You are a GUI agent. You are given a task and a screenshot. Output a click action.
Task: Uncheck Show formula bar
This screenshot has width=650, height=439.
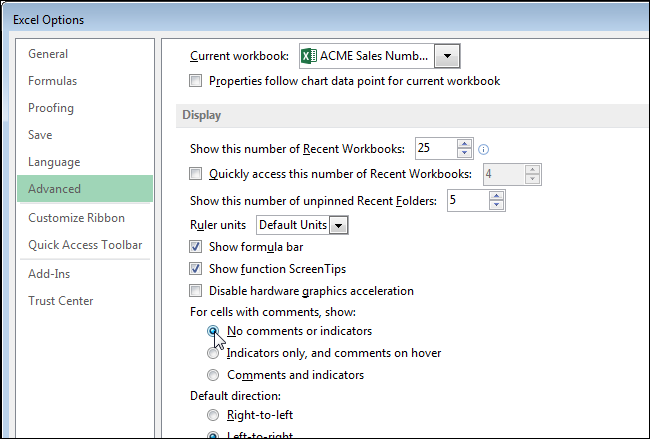[x=196, y=246]
